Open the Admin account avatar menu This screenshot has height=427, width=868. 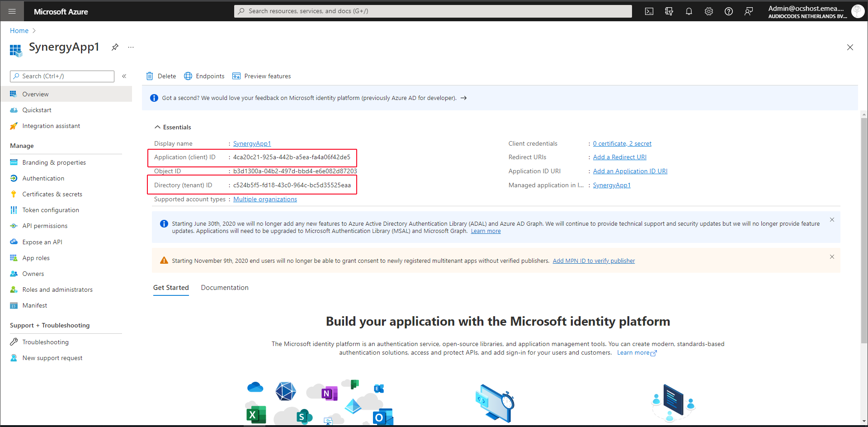click(x=858, y=11)
